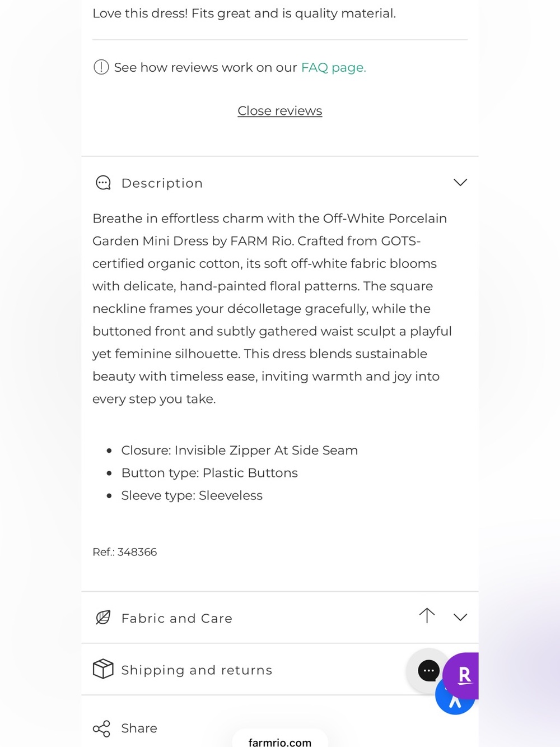Click the Ref. 348366 reference text
The image size is (560, 747).
(125, 552)
